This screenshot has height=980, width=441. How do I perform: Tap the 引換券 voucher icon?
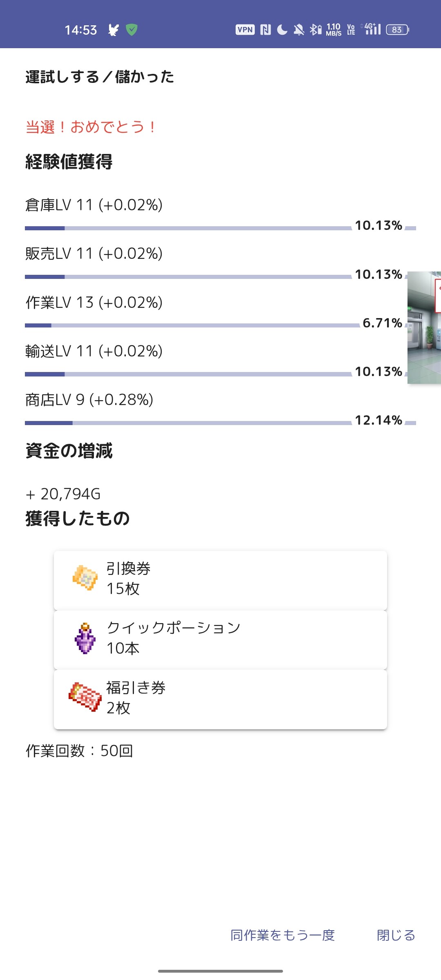click(x=85, y=578)
